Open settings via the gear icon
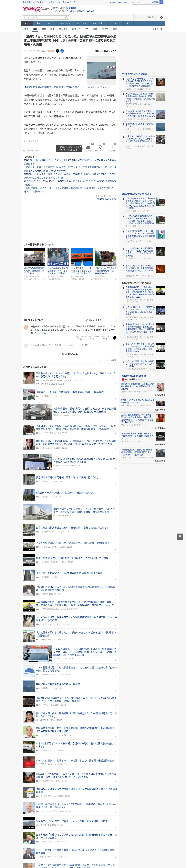The height and width of the screenshot is (868, 186). [161, 17]
